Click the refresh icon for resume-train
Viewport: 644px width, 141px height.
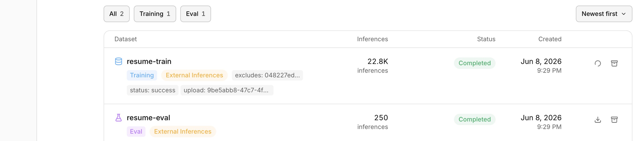[597, 63]
